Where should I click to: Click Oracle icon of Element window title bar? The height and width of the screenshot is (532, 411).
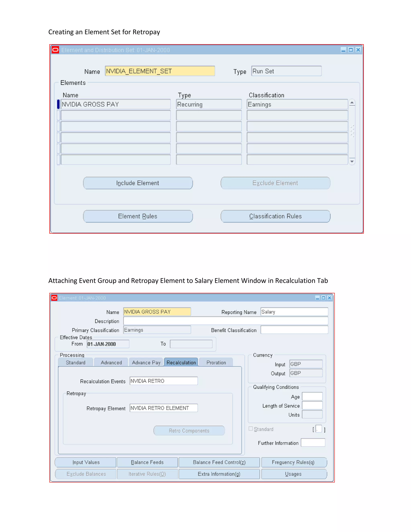(54, 298)
